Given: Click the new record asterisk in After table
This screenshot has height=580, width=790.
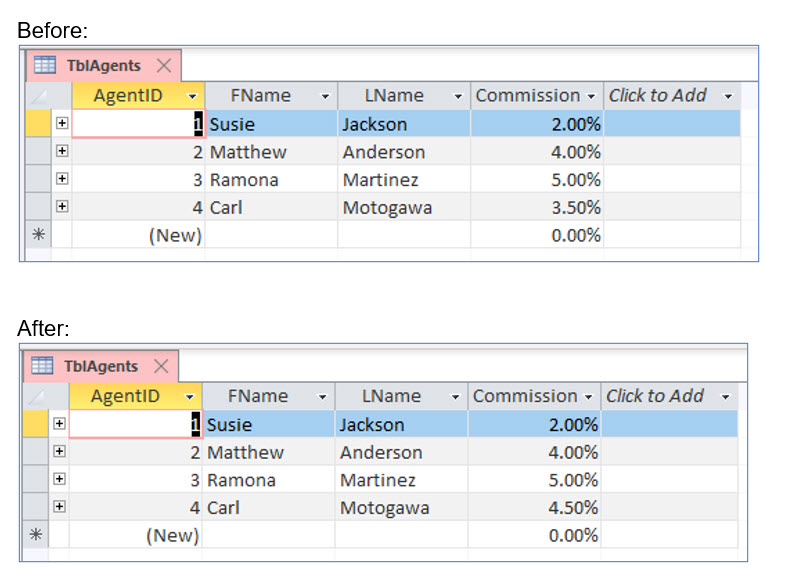Looking at the screenshot, I should [x=35, y=535].
